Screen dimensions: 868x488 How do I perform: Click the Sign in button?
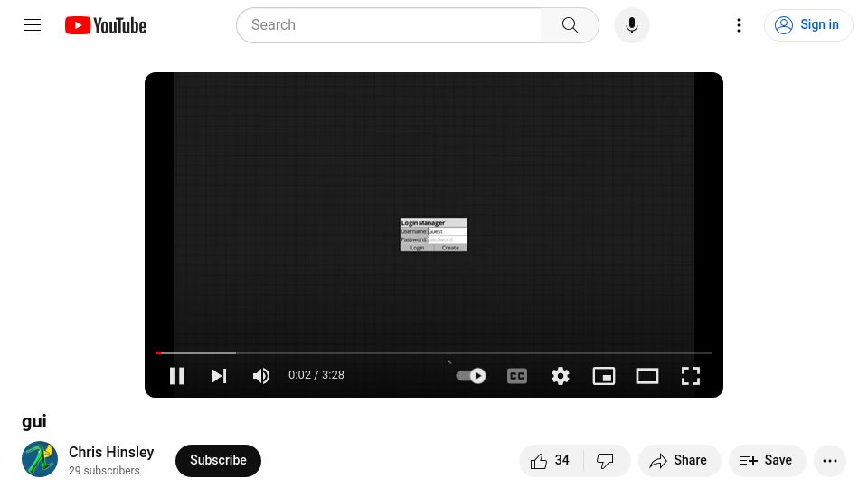[807, 25]
